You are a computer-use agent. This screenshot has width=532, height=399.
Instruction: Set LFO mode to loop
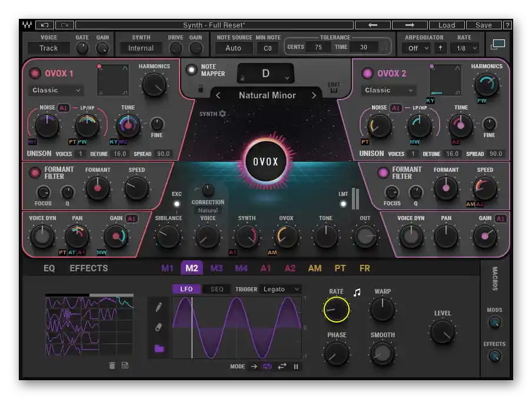[x=267, y=367]
